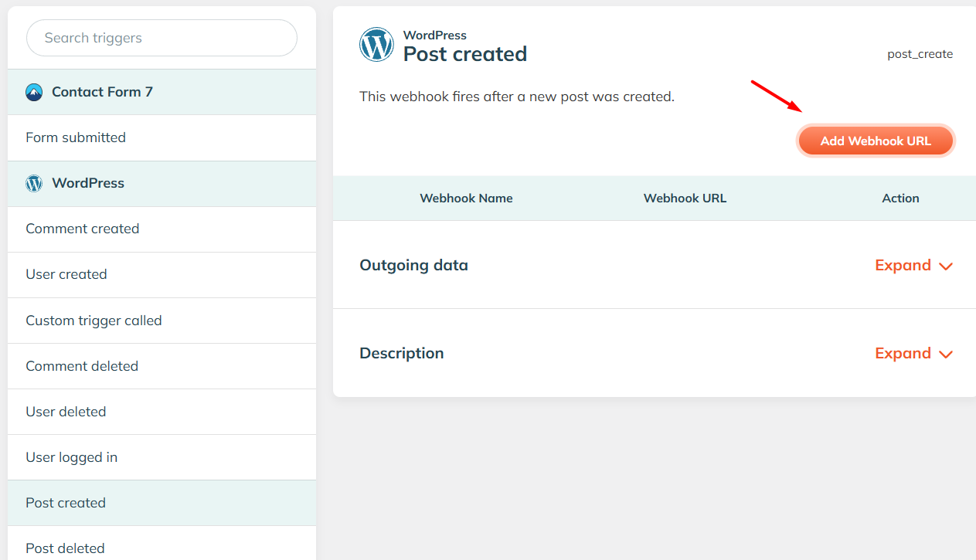This screenshot has width=976, height=560.
Task: Expand the Outgoing data section
Action: coord(903,265)
